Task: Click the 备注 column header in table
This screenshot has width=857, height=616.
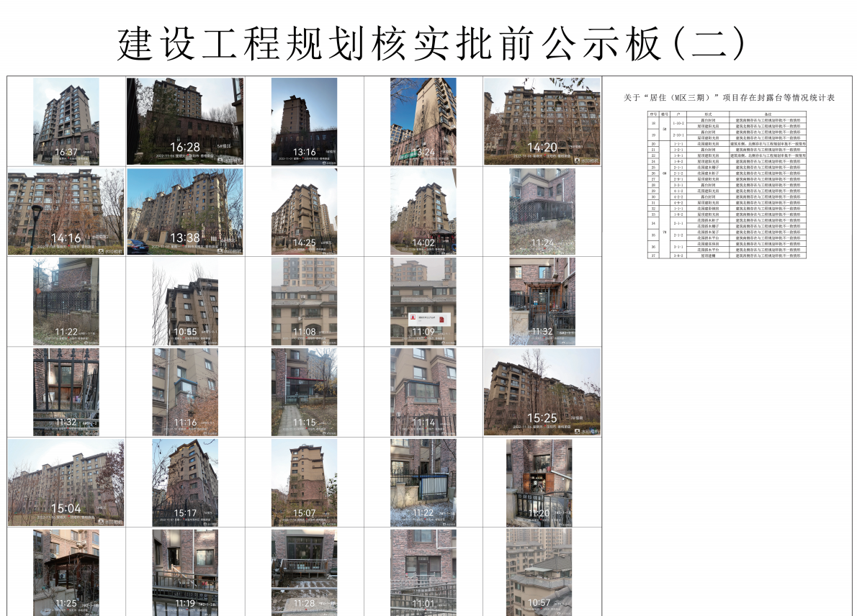Action: point(767,114)
